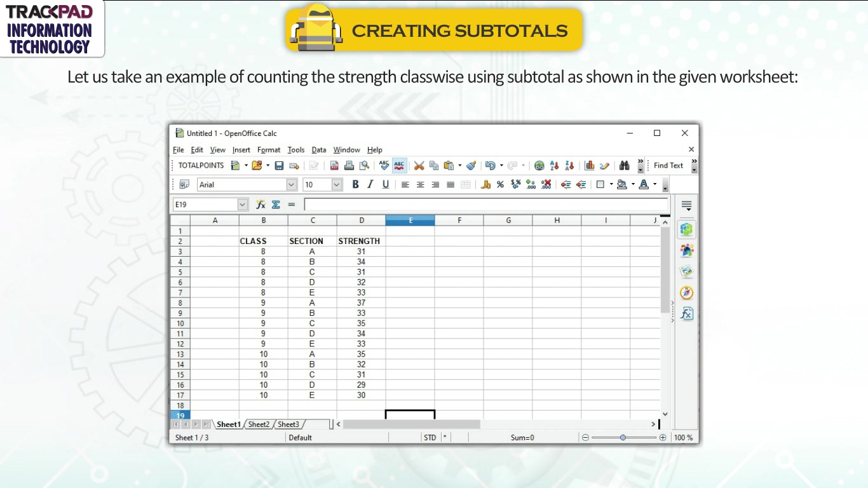This screenshot has width=868, height=488.
Task: Click the Copy icon
Action: (434, 165)
